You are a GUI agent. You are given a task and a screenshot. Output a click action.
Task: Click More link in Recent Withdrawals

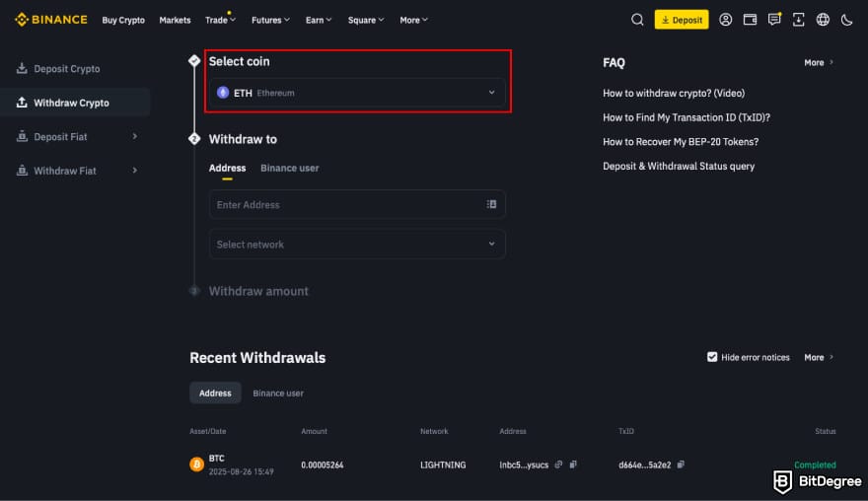819,358
